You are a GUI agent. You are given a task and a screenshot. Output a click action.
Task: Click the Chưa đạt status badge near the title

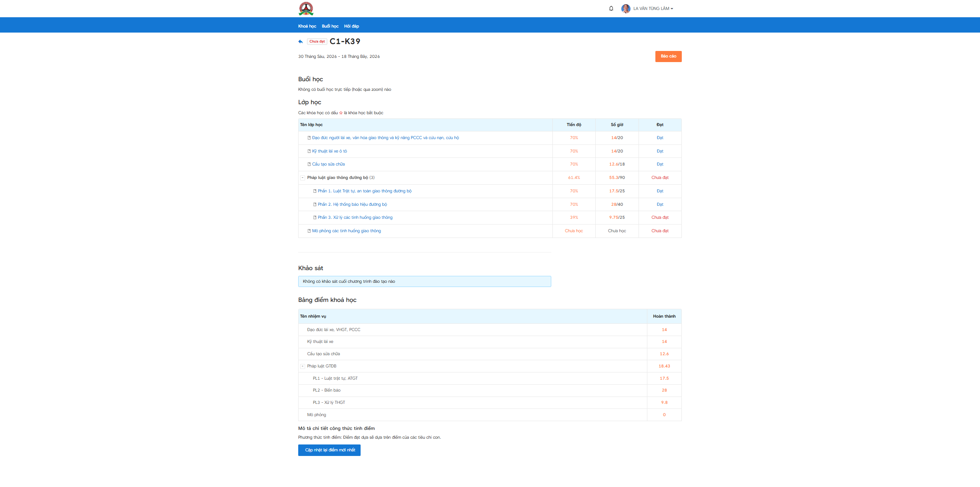point(317,41)
